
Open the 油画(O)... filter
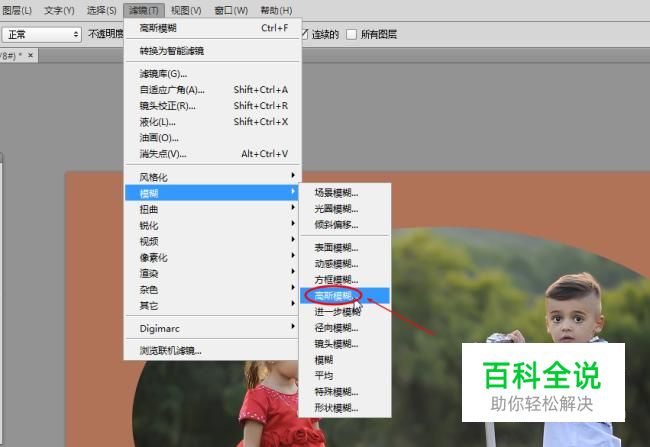pos(213,138)
